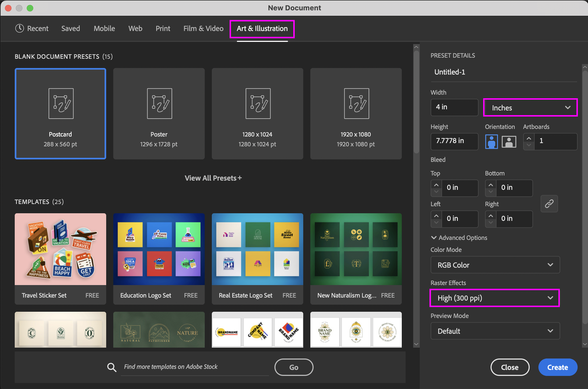Screen dimensions: 588x389
Task: Increase the top bleed value
Action: pyautogui.click(x=436, y=185)
